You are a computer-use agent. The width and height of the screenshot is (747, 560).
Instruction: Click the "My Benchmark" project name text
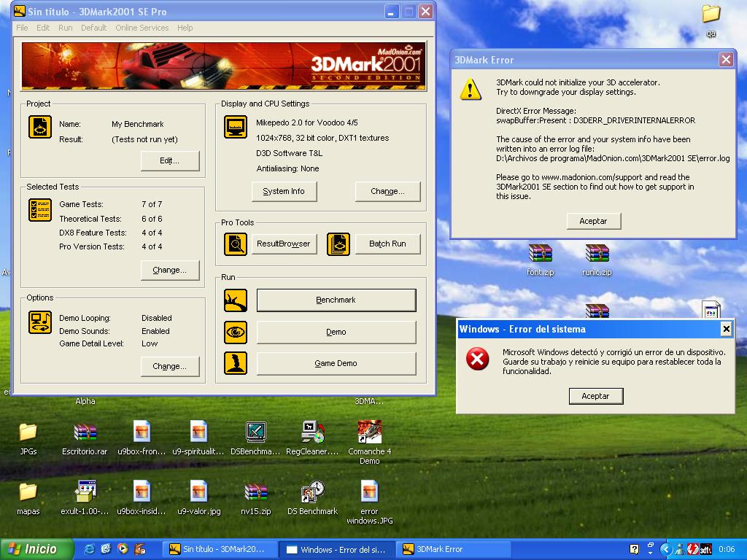click(138, 124)
